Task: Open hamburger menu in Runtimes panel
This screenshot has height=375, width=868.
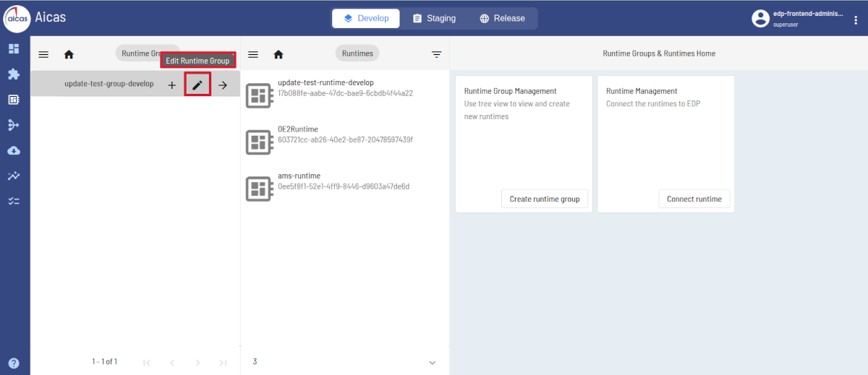Action: [253, 54]
